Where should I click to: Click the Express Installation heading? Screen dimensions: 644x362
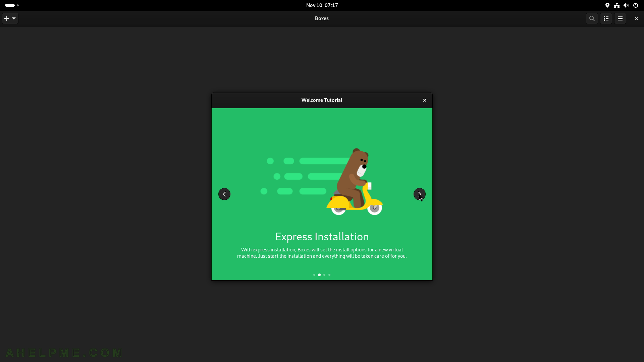pyautogui.click(x=322, y=237)
